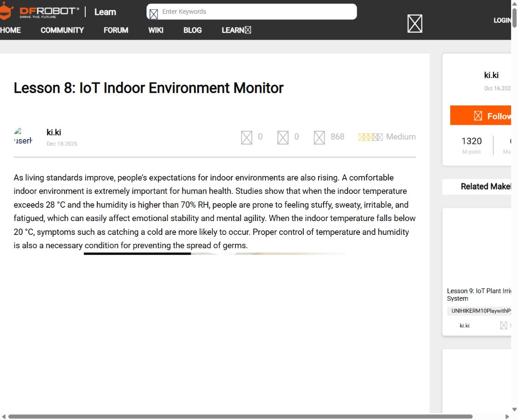
Task: Click ki.ki author in the Lesson 9 card
Action: [x=465, y=326]
